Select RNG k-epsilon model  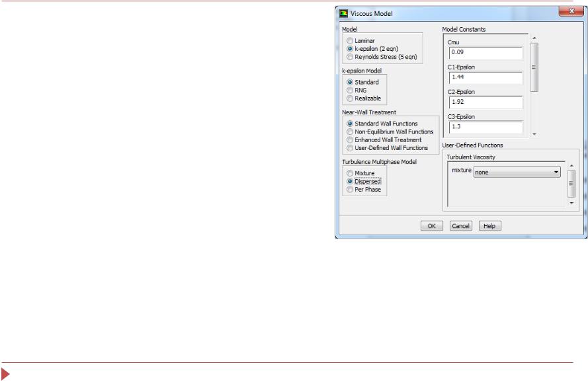pyautogui.click(x=350, y=91)
